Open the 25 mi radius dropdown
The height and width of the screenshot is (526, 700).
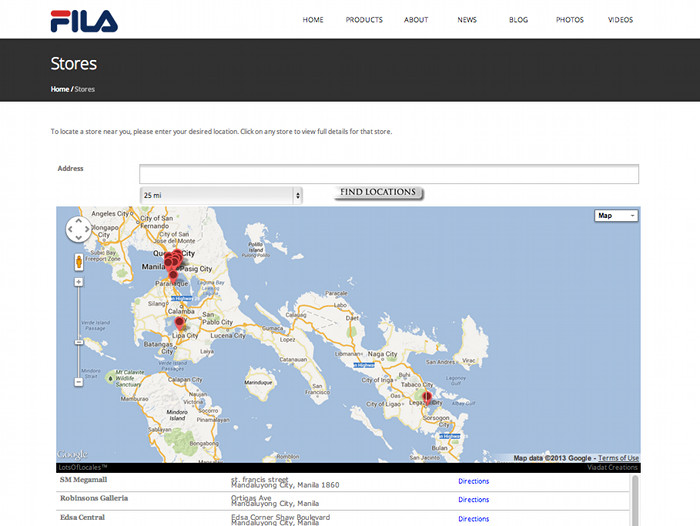click(x=221, y=195)
